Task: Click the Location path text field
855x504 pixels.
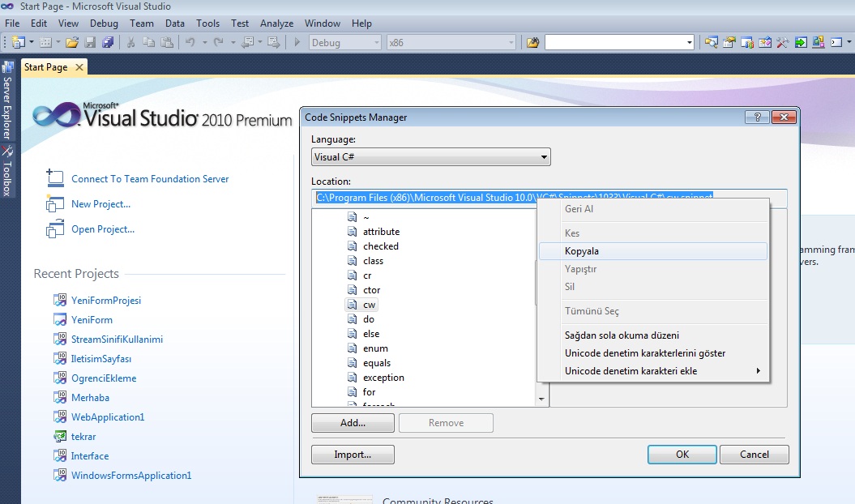Action: [x=549, y=198]
